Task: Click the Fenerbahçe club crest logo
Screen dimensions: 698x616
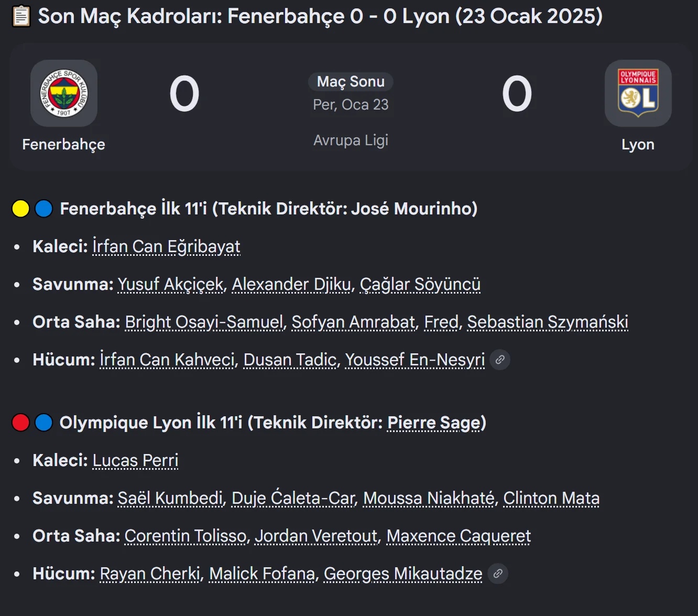Action: tap(64, 93)
